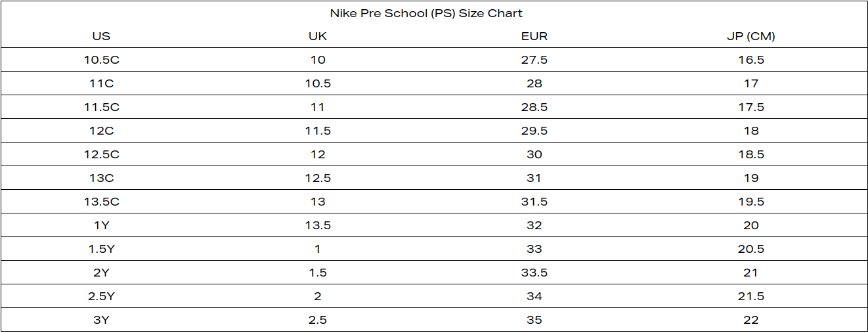Select the 10.5C US size cell
Screen dimensions: 868x333
pos(101,60)
